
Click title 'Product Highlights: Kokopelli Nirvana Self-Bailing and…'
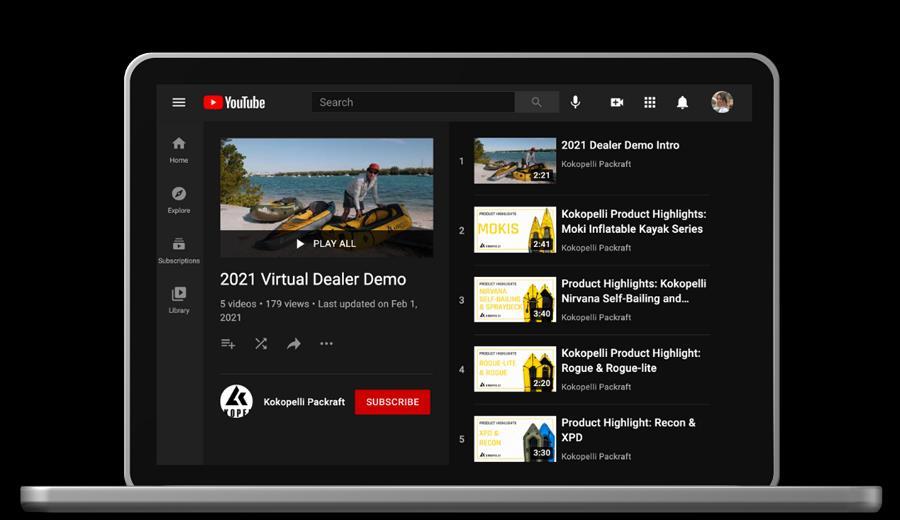[634, 291]
